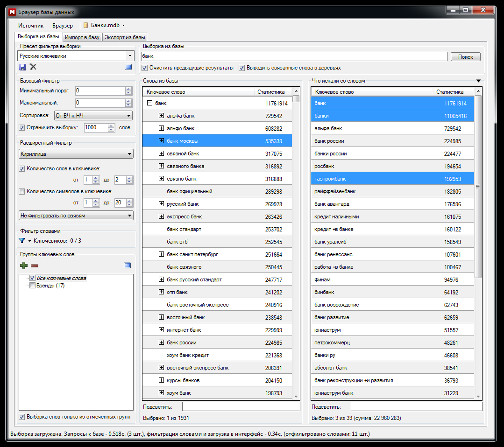
Task: Click the 'Статистика' column header in 'Слова из базы'
Action: click(x=270, y=92)
